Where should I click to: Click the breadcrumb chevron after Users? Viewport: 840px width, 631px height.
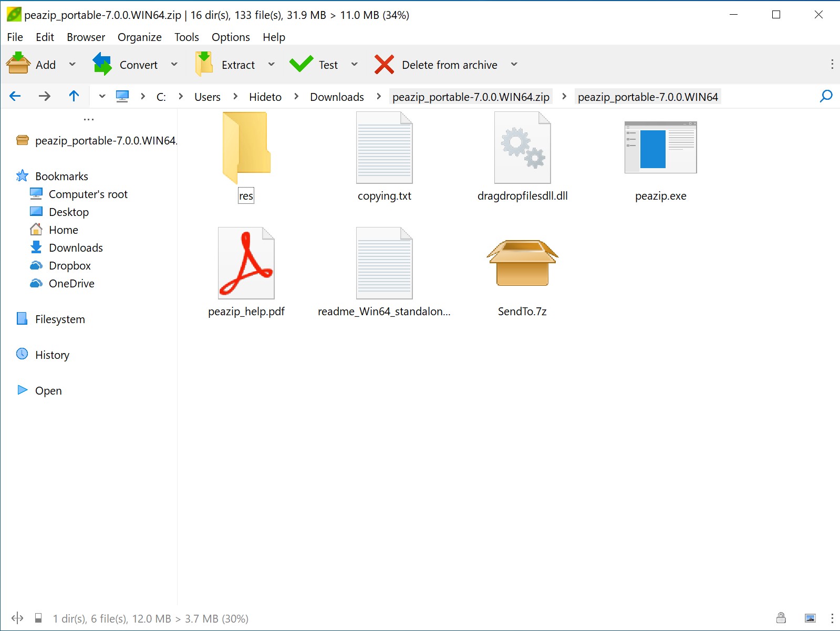coord(235,96)
